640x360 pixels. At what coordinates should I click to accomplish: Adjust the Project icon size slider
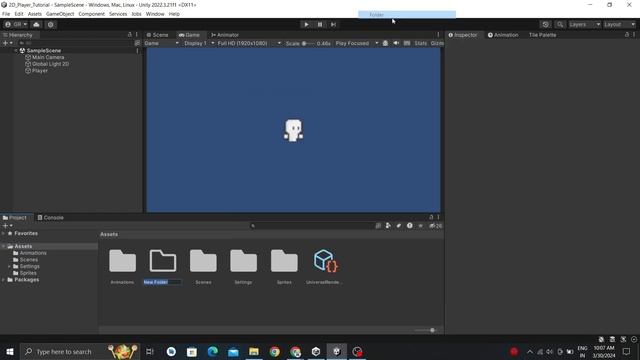[x=425, y=330]
